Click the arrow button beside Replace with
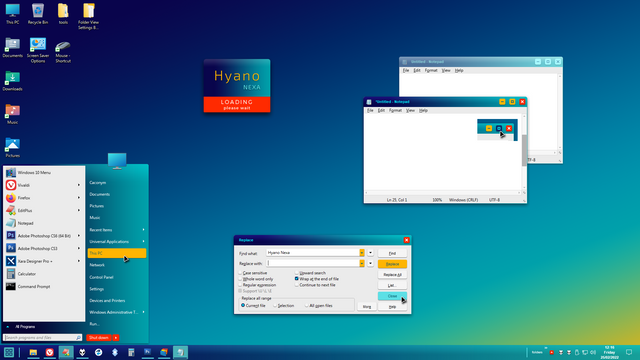Image resolution: width=640 pixels, height=360 pixels. [x=370, y=263]
